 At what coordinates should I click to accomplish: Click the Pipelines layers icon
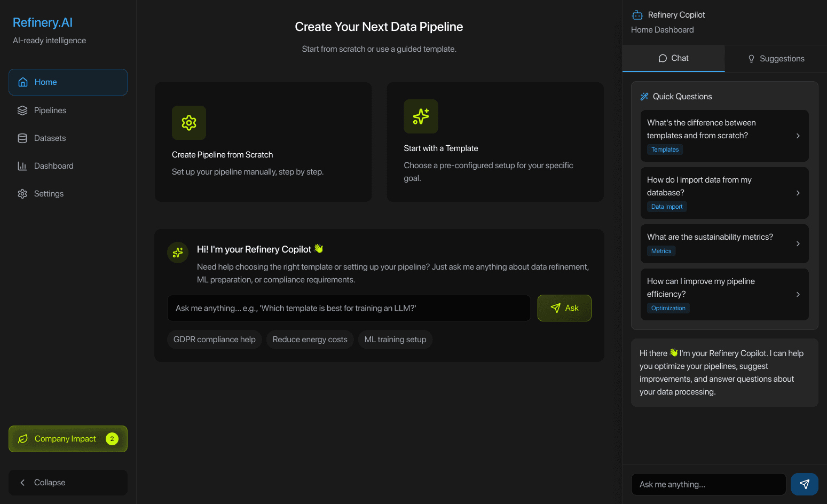click(x=22, y=111)
